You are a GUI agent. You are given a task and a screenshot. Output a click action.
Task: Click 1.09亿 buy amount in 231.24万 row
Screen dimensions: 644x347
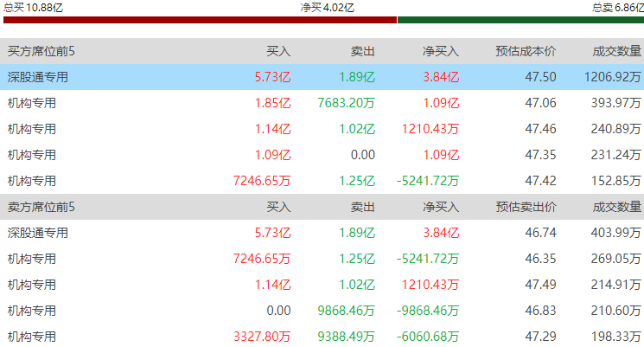click(x=272, y=155)
